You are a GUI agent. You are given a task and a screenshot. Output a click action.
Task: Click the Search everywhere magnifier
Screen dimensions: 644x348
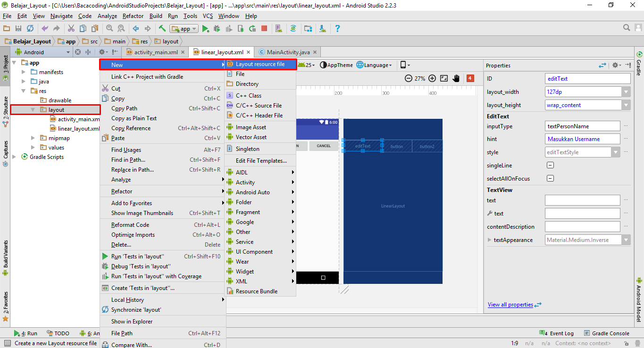[x=627, y=28]
